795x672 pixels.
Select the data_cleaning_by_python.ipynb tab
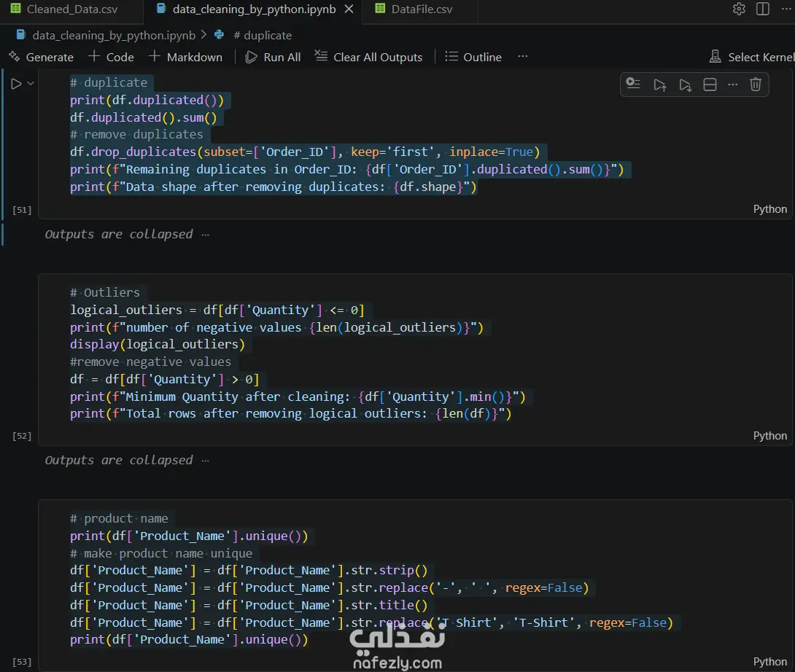coord(246,9)
